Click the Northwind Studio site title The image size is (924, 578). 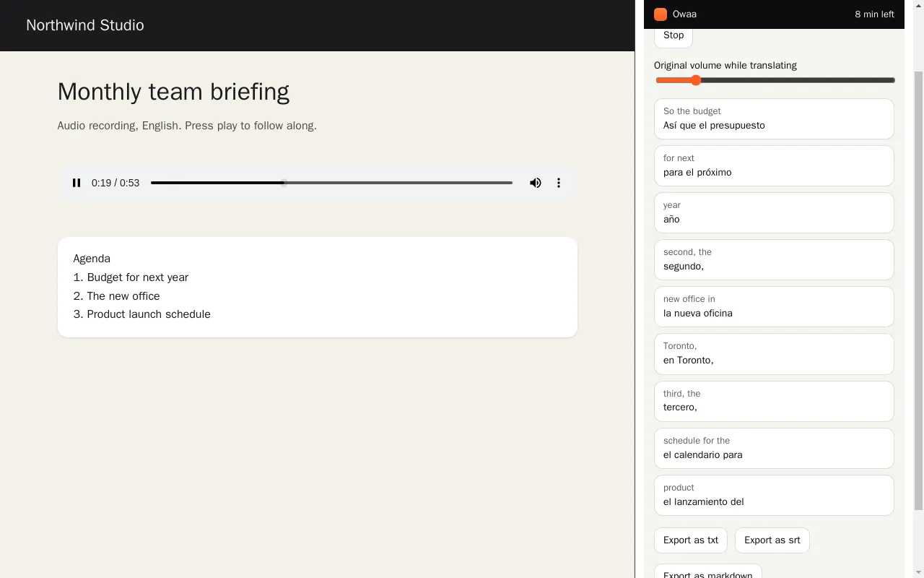pos(85,25)
